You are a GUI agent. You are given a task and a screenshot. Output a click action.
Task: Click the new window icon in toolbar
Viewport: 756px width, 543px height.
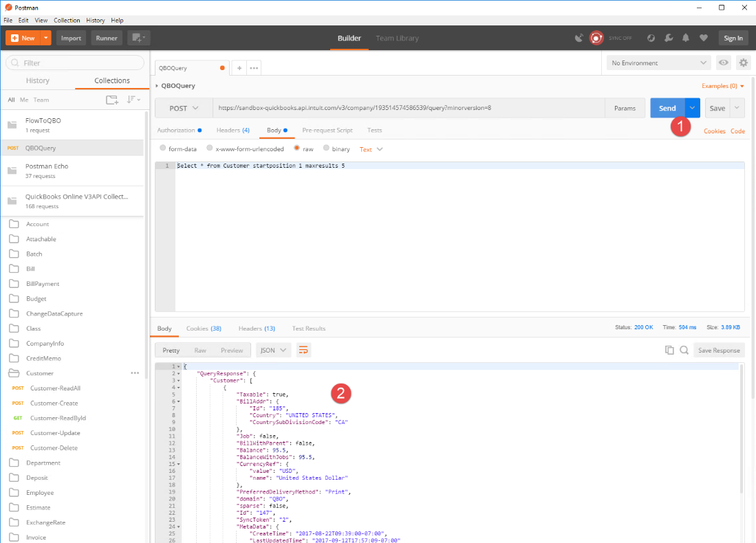[138, 38]
